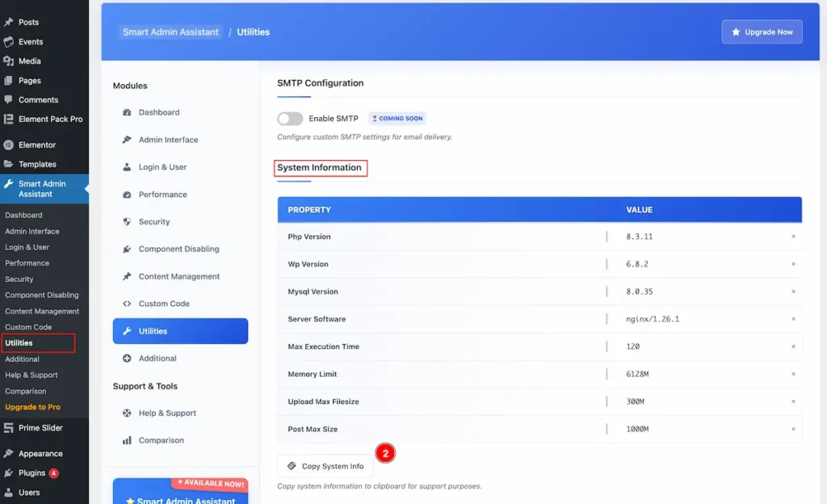Screen dimensions: 827x504
Task: Open Performance in WordPress submenu
Action: point(27,263)
